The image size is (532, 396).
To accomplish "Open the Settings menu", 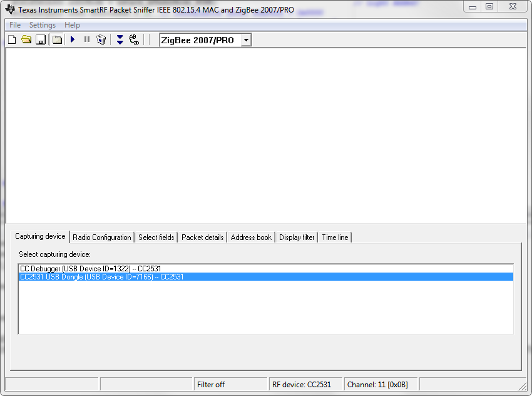I will point(43,25).
